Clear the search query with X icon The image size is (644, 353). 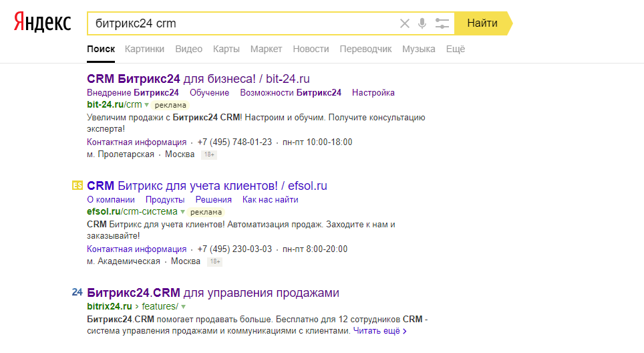point(404,23)
